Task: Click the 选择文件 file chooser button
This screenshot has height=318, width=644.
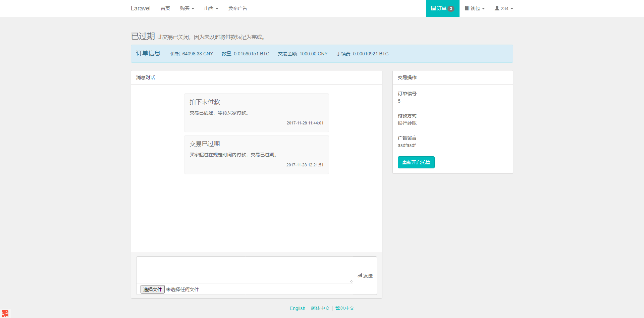Action: coord(152,289)
